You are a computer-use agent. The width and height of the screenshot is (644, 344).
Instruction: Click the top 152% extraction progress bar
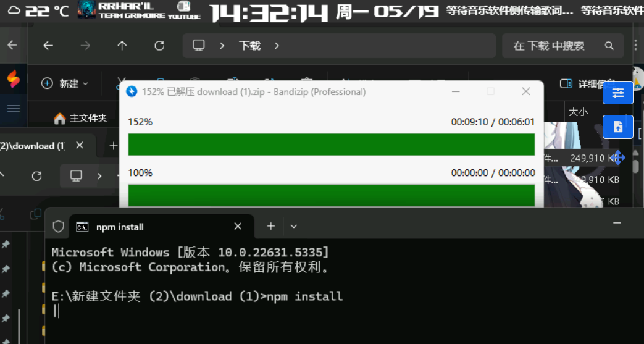coord(331,145)
